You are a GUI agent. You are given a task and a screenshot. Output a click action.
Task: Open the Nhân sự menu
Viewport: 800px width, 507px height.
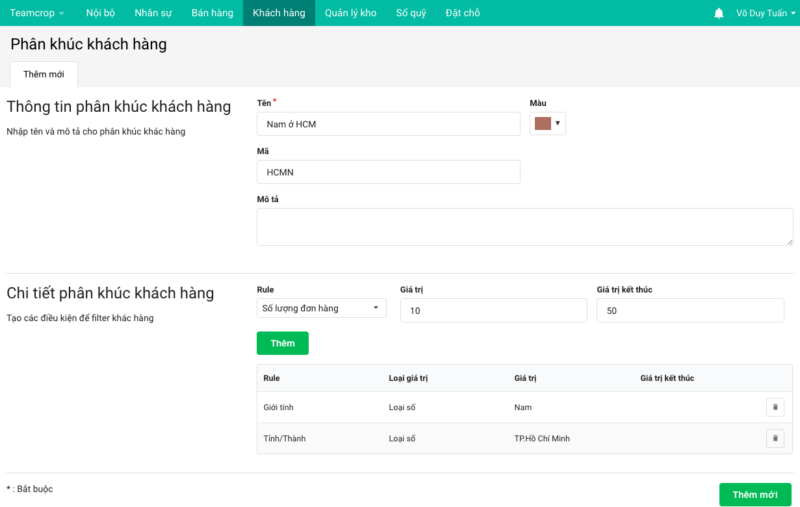pyautogui.click(x=153, y=13)
